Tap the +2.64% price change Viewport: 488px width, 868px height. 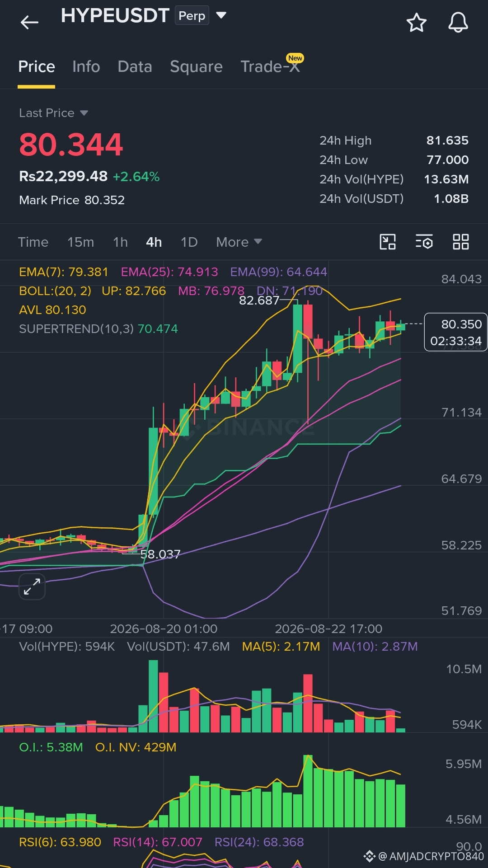point(136,177)
